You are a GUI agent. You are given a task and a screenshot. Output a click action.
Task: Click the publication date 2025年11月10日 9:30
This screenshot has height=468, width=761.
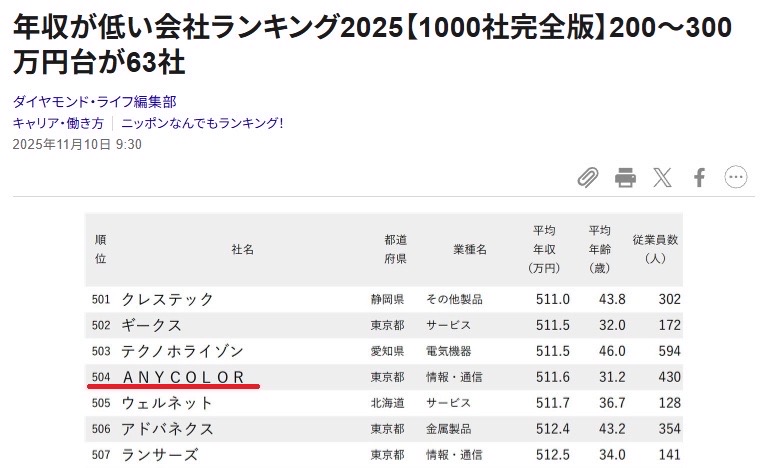tap(77, 144)
